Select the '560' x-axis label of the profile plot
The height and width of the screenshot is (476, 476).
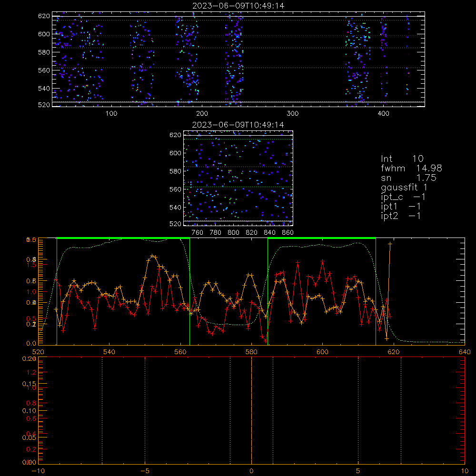[x=180, y=352]
